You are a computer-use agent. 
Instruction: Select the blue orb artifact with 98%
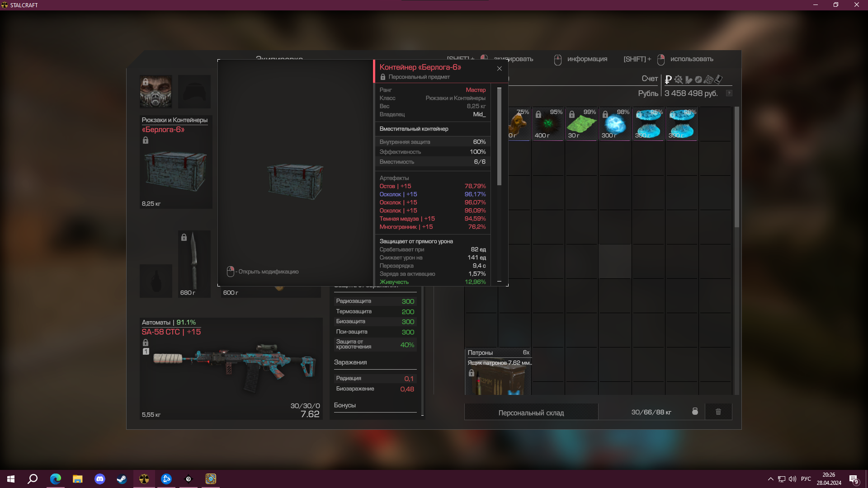click(615, 124)
